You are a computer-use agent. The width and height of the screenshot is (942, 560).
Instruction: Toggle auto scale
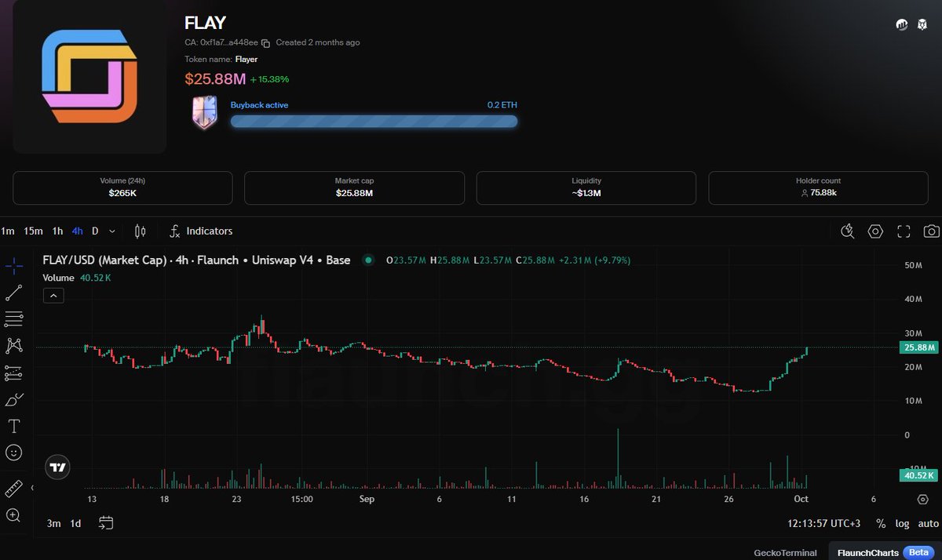(928, 523)
